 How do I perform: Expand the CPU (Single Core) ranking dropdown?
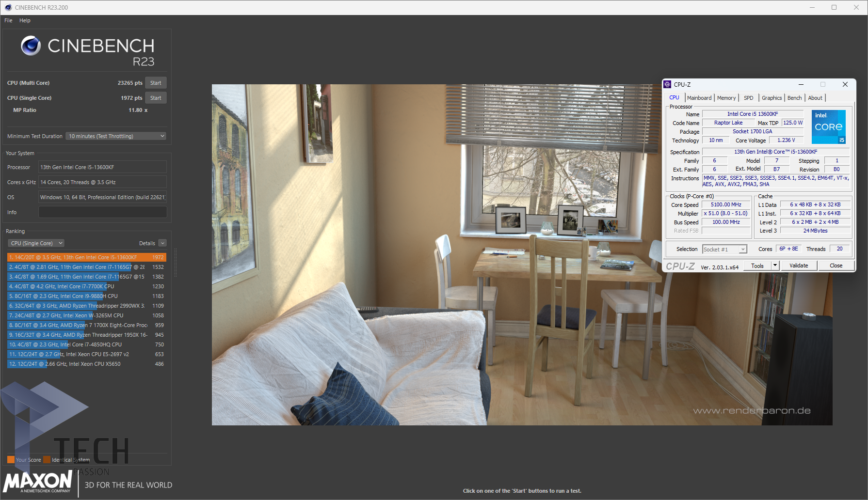pos(36,243)
